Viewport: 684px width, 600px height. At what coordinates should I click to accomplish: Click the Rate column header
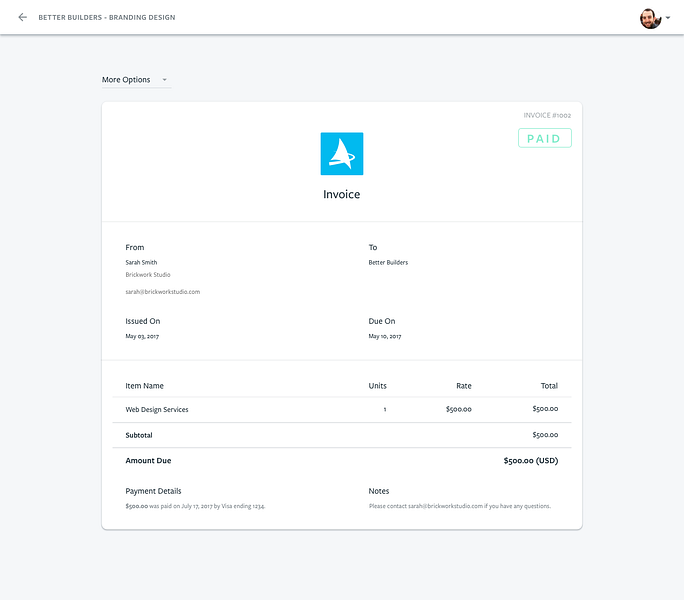click(x=464, y=386)
